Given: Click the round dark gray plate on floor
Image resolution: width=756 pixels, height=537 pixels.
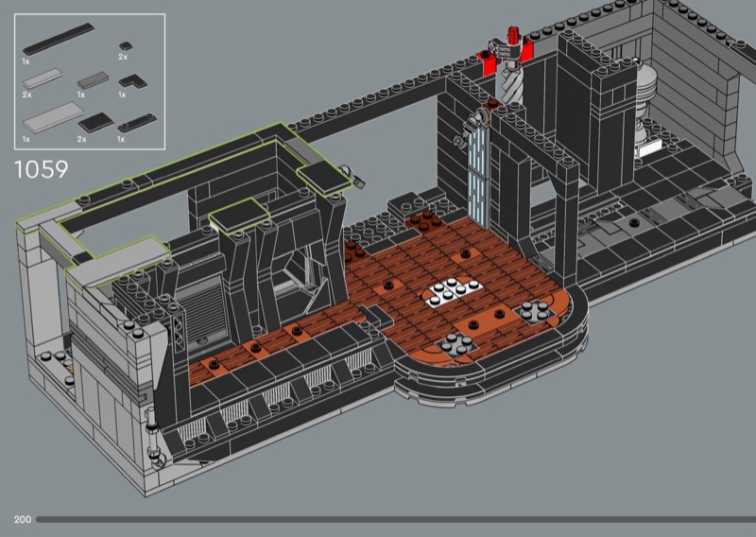Looking at the screenshot, I should click(x=531, y=315).
